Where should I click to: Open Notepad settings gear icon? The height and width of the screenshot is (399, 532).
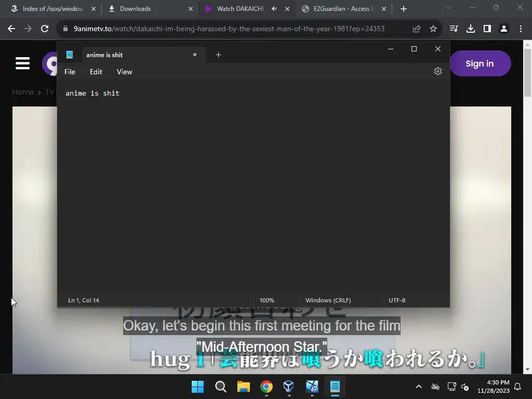click(437, 71)
